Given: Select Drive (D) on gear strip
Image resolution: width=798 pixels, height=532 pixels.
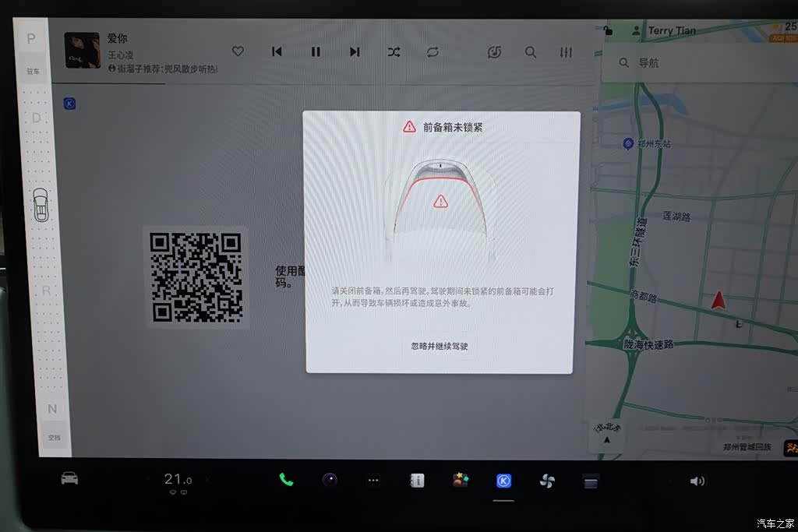Looking at the screenshot, I should click(36, 118).
